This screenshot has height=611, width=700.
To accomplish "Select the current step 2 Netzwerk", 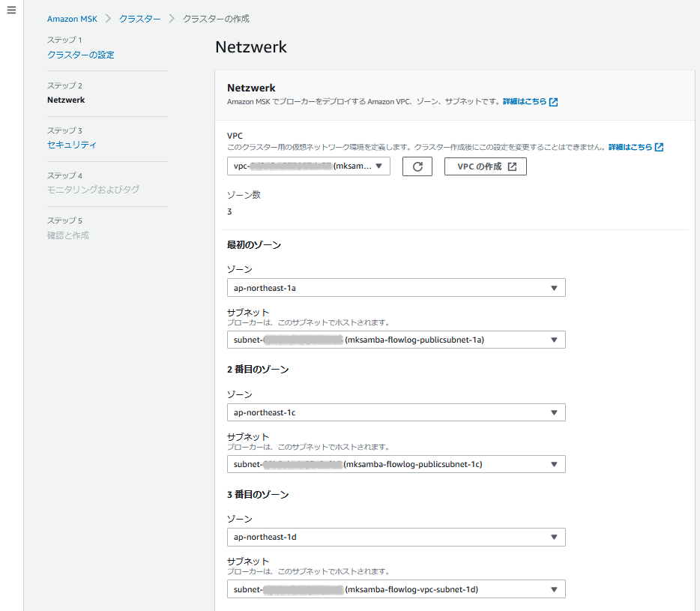I will coord(66,100).
